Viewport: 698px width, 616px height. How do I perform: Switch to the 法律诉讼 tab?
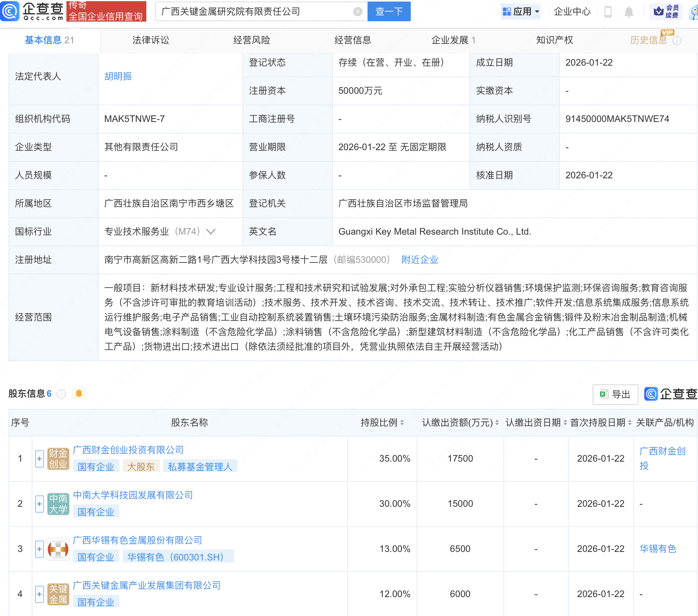(150, 40)
